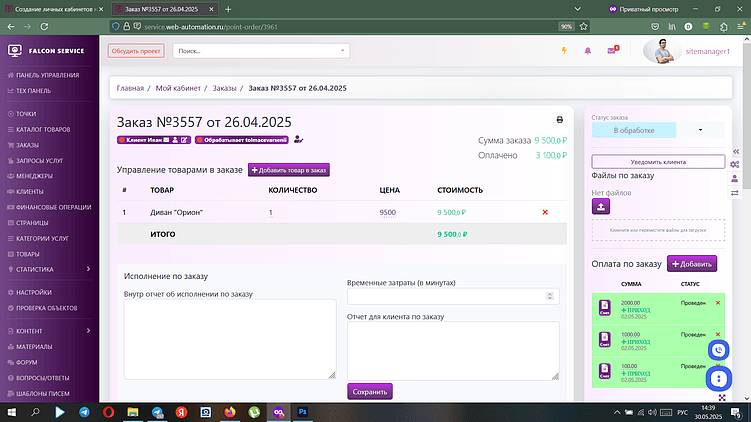Image resolution: width=751 pixels, height=422 pixels.
Task: Open the Firefox tab list dropdown arrow
Action: pyautogui.click(x=578, y=9)
